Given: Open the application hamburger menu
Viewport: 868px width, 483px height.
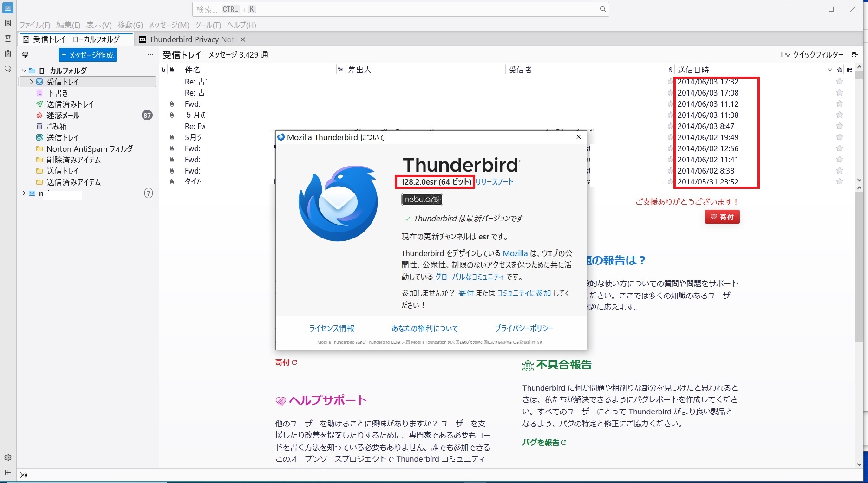Looking at the screenshot, I should pos(789,9).
